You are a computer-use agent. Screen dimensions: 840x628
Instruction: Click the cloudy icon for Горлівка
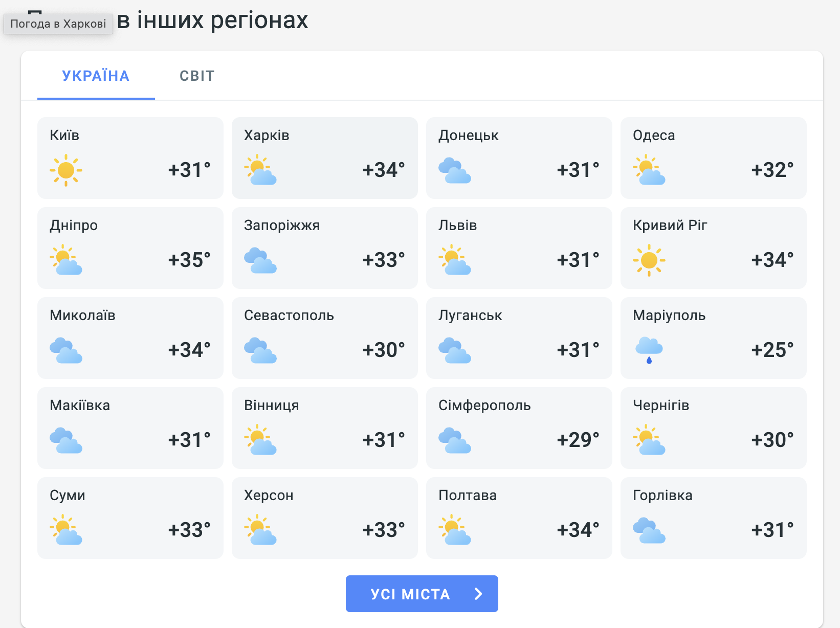(x=649, y=530)
